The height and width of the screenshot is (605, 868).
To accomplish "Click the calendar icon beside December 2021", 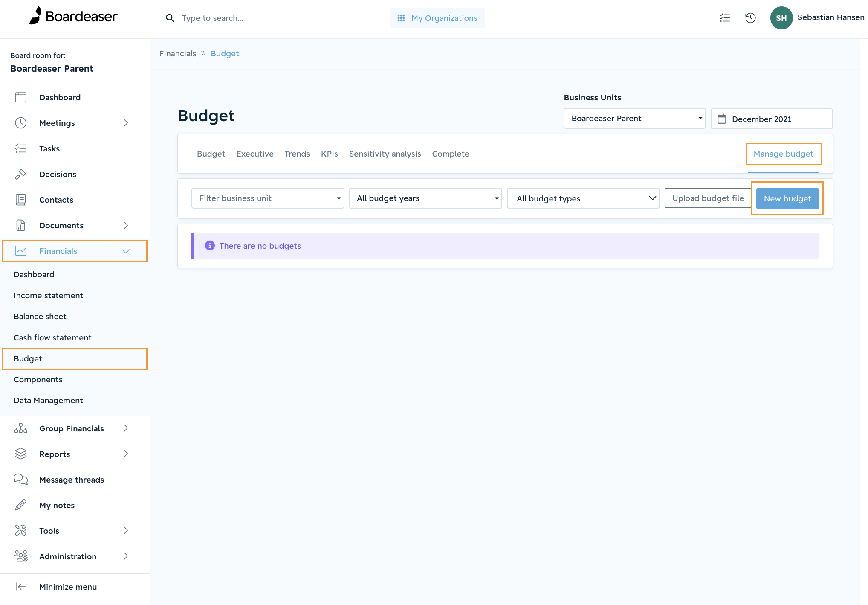I will [722, 119].
